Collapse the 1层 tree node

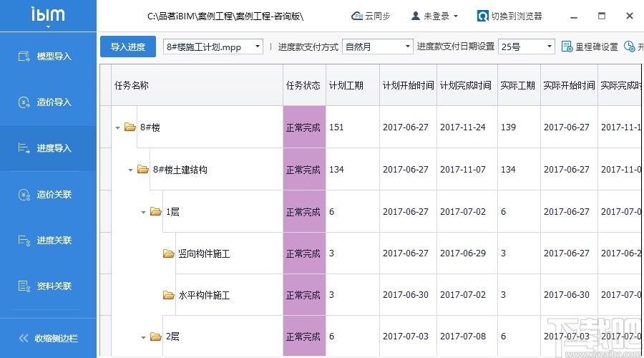[x=143, y=212]
